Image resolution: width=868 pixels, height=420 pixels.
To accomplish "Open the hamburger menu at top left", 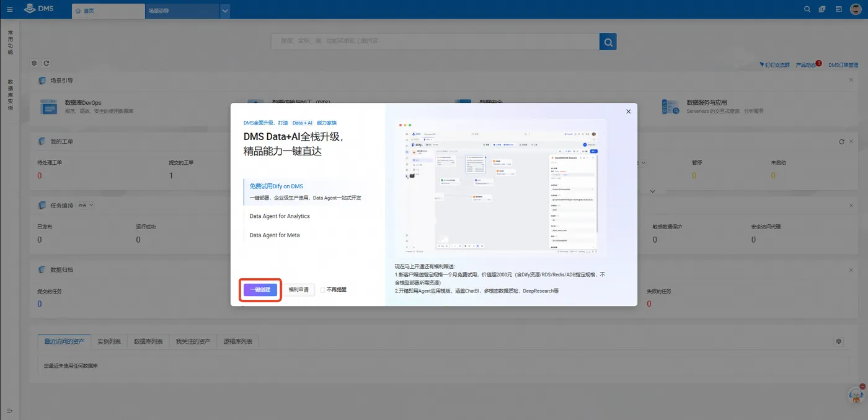I will pos(9,9).
